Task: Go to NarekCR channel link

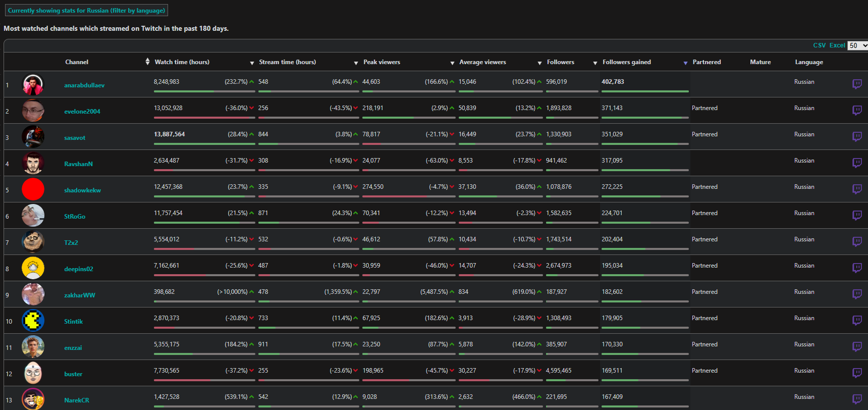Action: (77, 400)
